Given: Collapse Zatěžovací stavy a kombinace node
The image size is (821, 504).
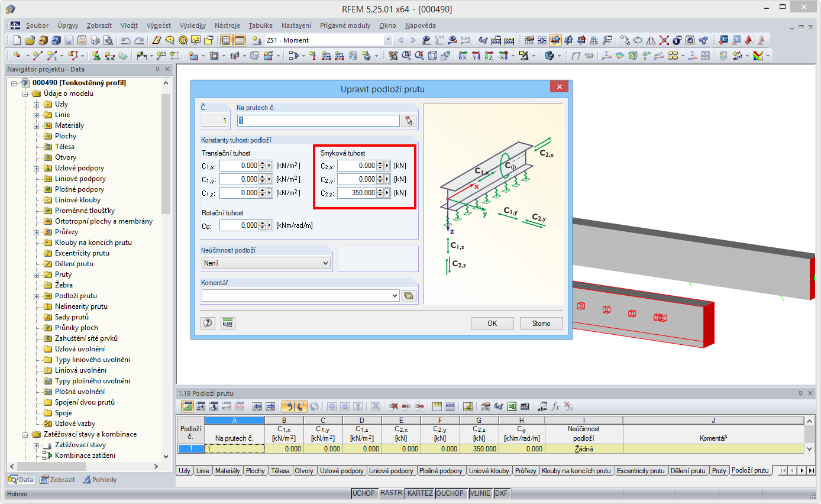Looking at the screenshot, I should tap(26, 434).
